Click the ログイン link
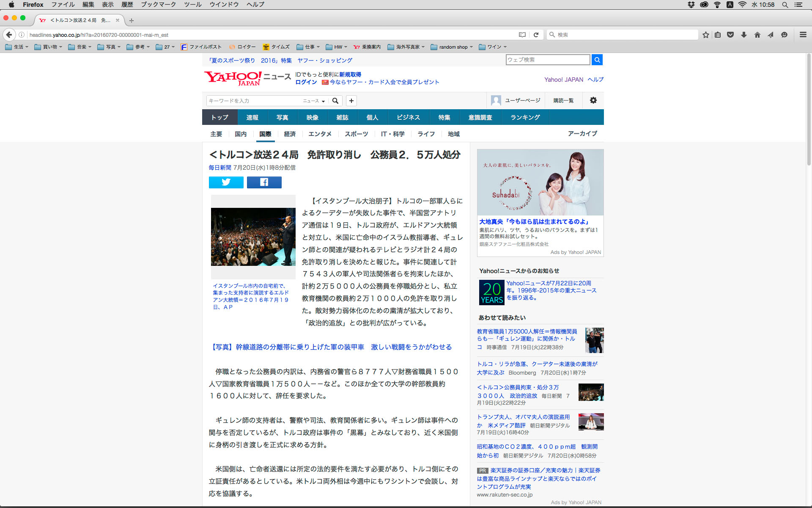 click(x=306, y=82)
